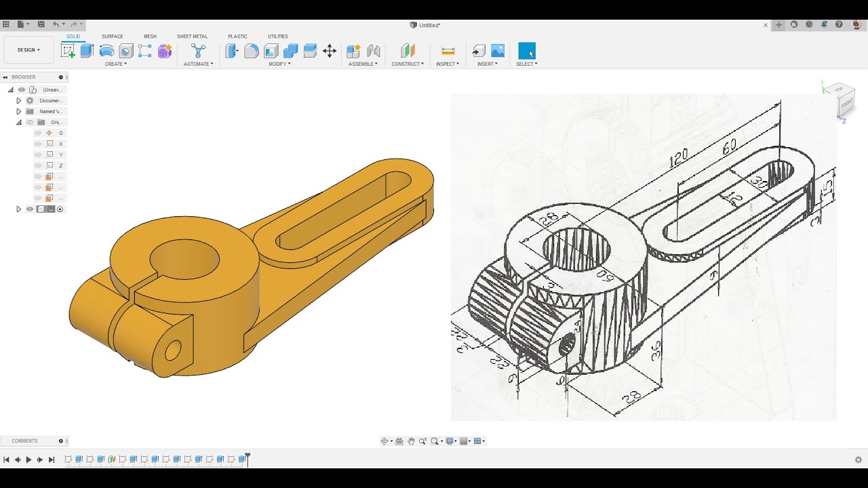This screenshot has height=488, width=868.
Task: Toggle visibility of the bottom component row
Action: (30, 209)
